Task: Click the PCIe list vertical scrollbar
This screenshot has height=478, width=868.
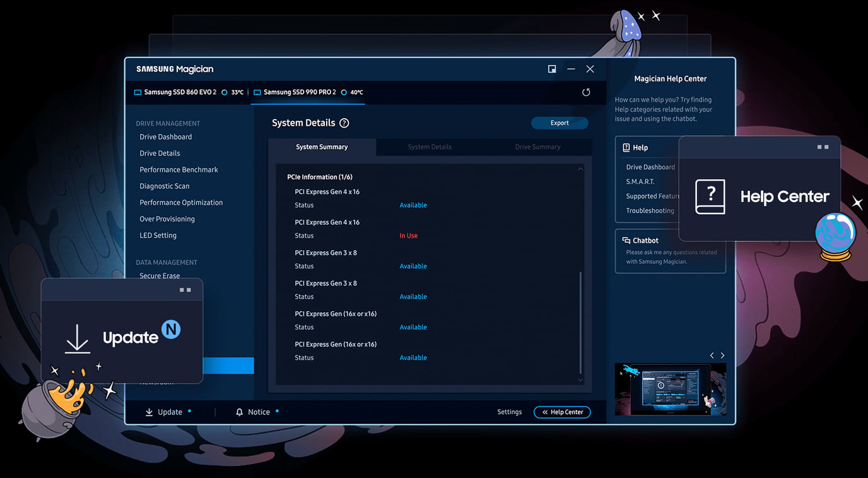Action: click(580, 323)
